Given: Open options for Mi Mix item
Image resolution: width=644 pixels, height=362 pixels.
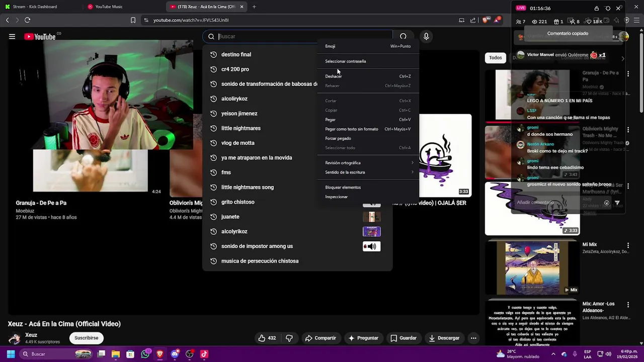Looking at the screenshot, I should point(628,245).
